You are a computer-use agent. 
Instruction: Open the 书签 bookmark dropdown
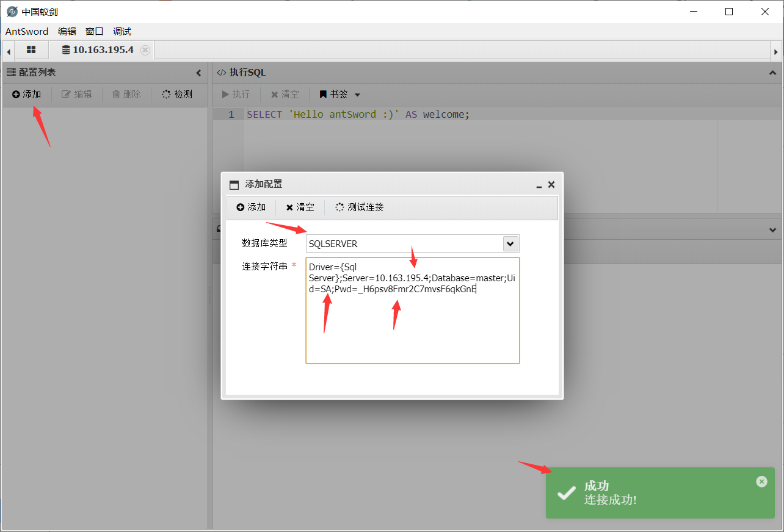coord(340,94)
